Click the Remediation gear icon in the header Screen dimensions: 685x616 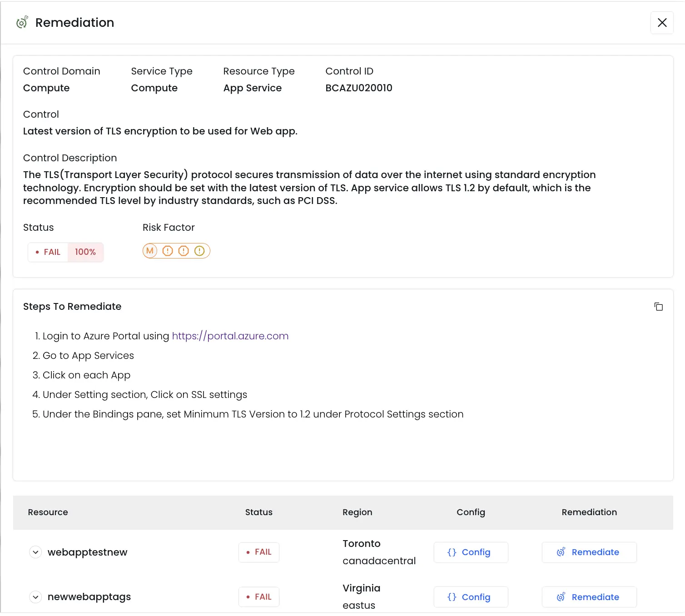coord(21,22)
